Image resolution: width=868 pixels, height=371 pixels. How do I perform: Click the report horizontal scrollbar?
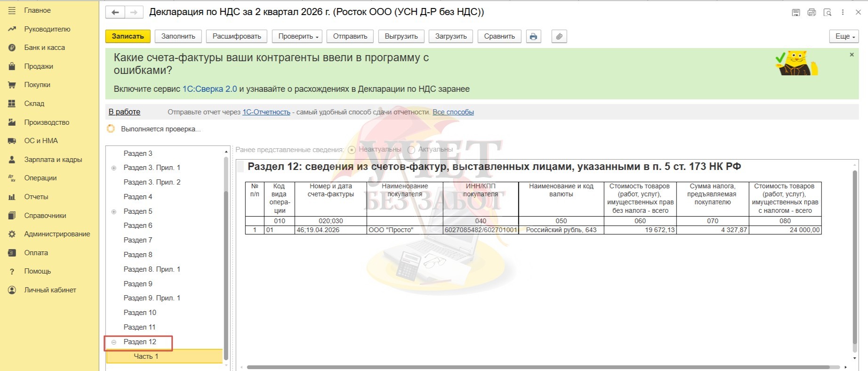point(538,367)
